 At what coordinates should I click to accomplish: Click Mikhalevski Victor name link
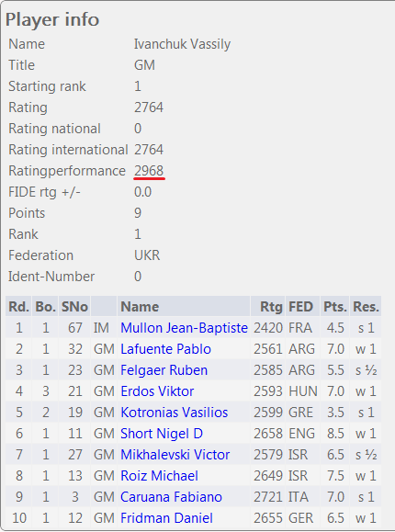[175, 455]
